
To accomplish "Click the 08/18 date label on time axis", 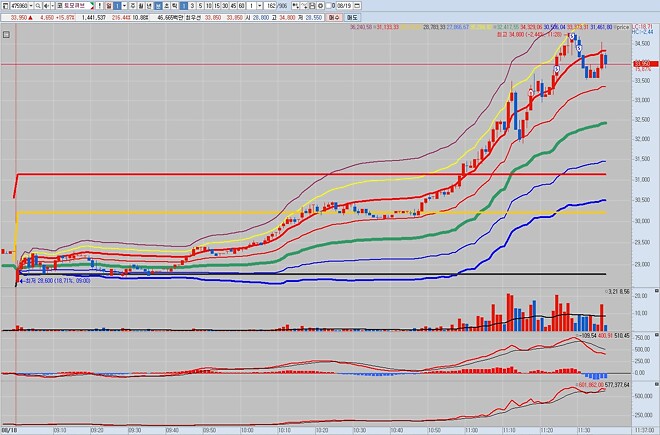I will (x=8, y=430).
